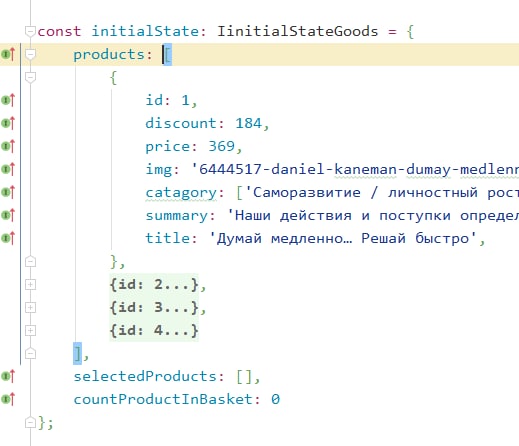Click the misspelled catagory key

pos(181,193)
